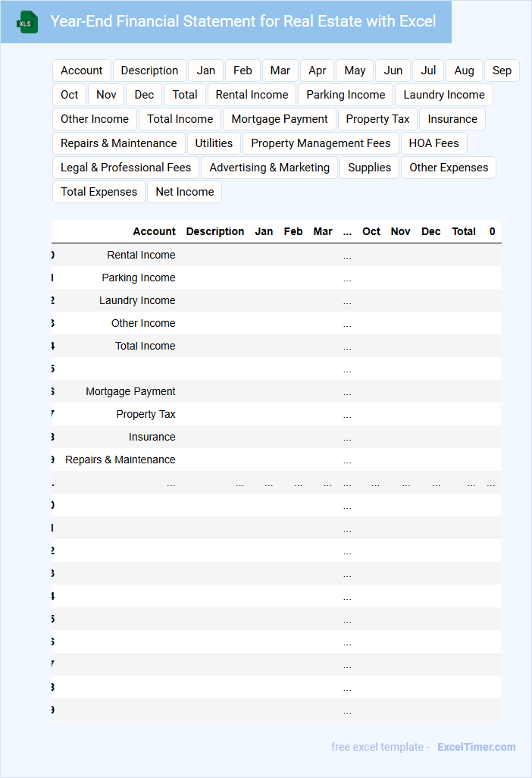Select the Description tag
The width and height of the screenshot is (532, 778).
pyautogui.click(x=149, y=71)
